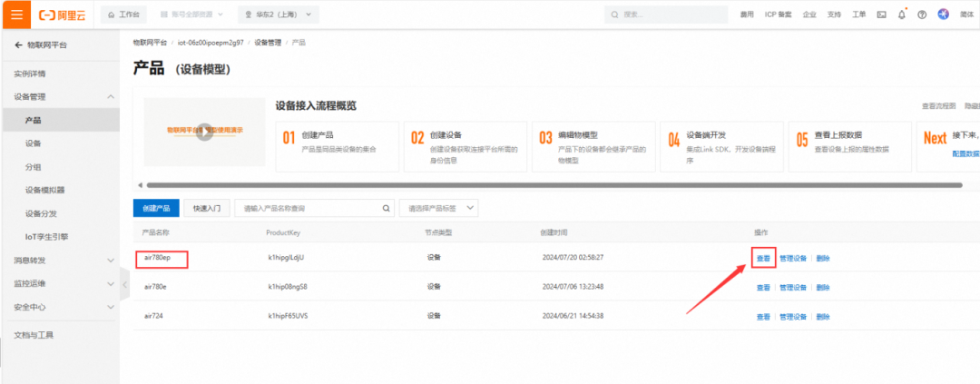Open the 请选择产品标签 dropdown
Viewport: 980px width, 384px height.
click(439, 208)
